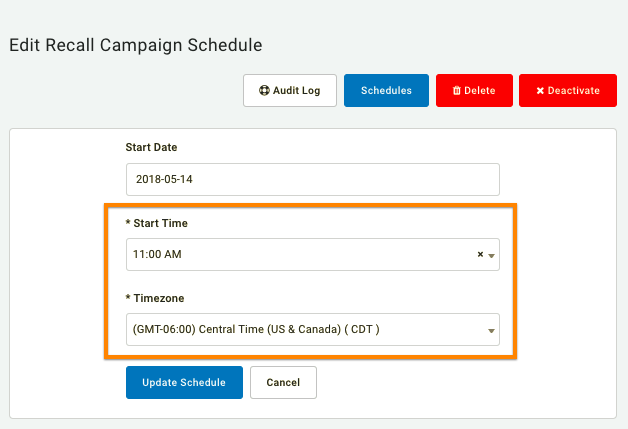628x429 pixels.
Task: Go to Schedules
Action: (x=386, y=91)
